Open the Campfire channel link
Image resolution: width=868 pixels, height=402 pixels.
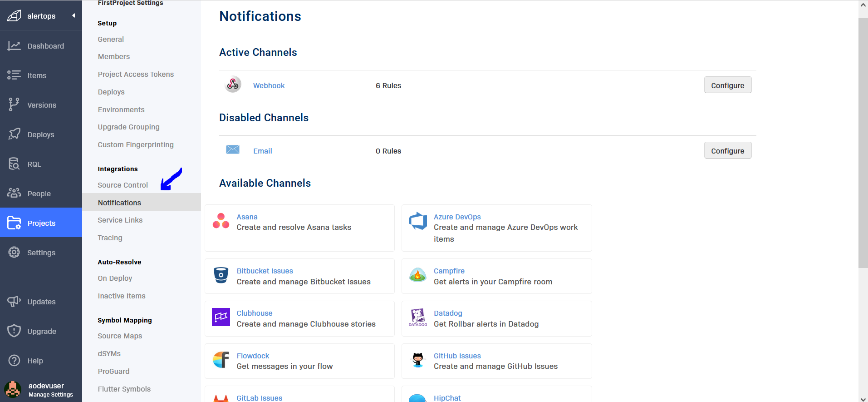point(449,271)
